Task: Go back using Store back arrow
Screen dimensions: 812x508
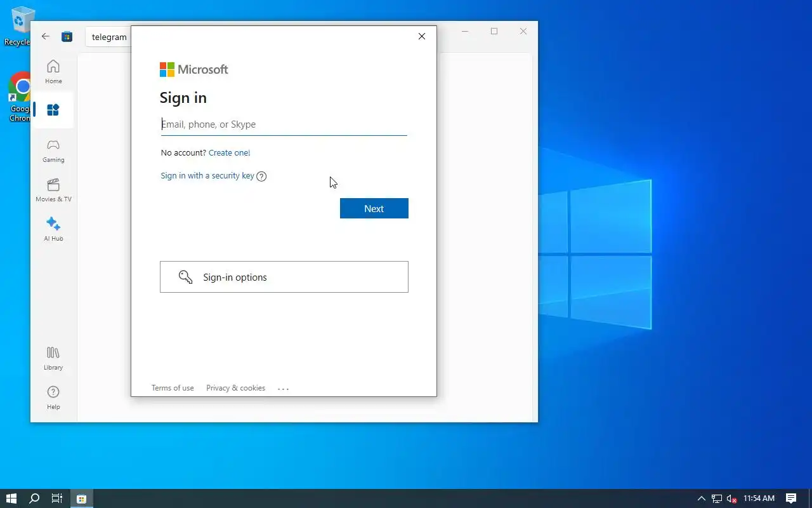Action: pos(46,37)
